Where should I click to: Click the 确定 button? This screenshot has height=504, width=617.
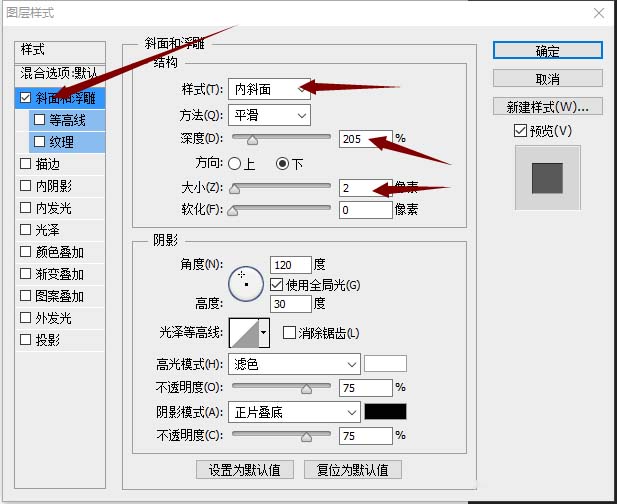click(x=547, y=50)
